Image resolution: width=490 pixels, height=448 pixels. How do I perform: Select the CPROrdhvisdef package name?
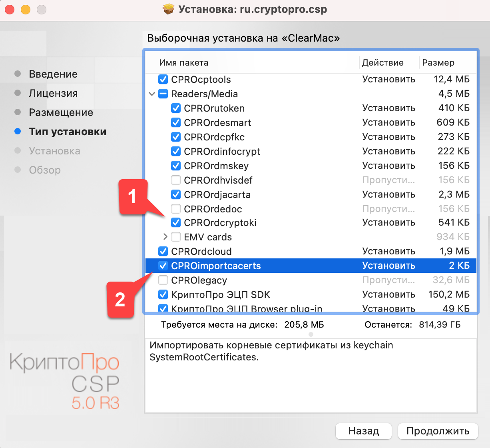tap(218, 180)
